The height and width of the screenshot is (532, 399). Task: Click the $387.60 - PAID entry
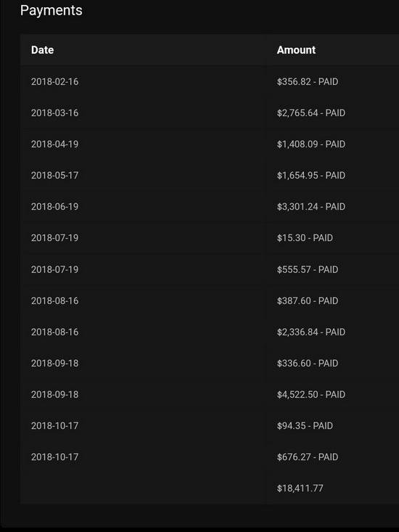click(308, 300)
